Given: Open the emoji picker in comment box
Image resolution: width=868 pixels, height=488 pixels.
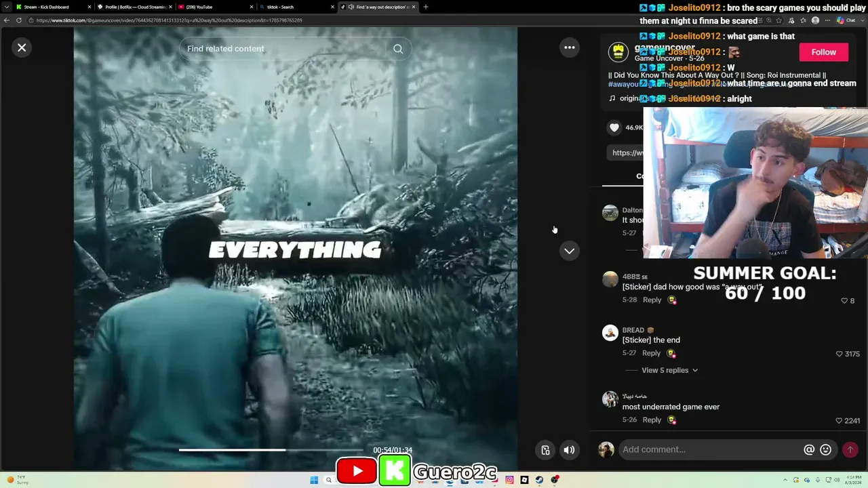Looking at the screenshot, I should (826, 449).
